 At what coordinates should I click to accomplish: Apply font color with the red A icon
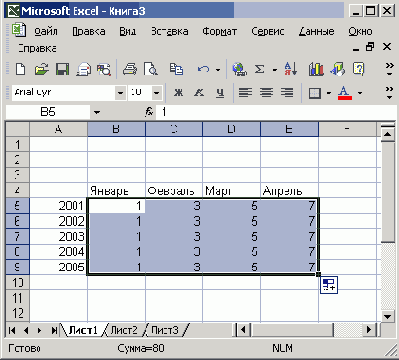[x=345, y=93]
